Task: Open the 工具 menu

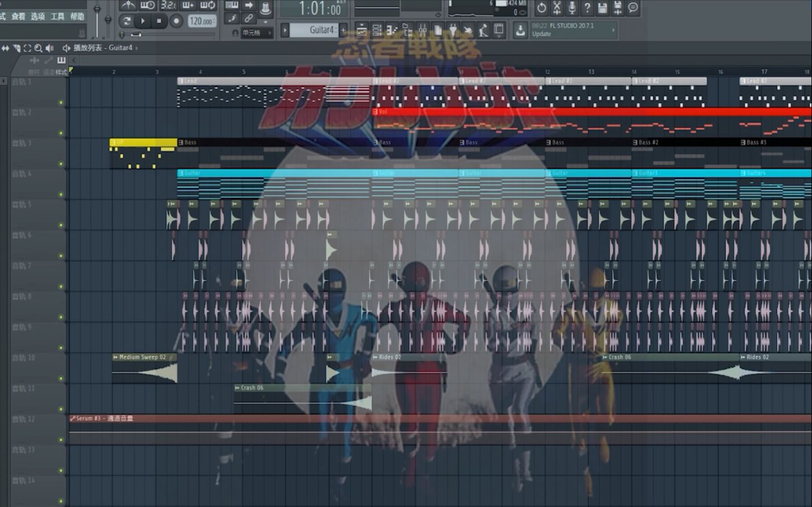Action: (x=58, y=17)
